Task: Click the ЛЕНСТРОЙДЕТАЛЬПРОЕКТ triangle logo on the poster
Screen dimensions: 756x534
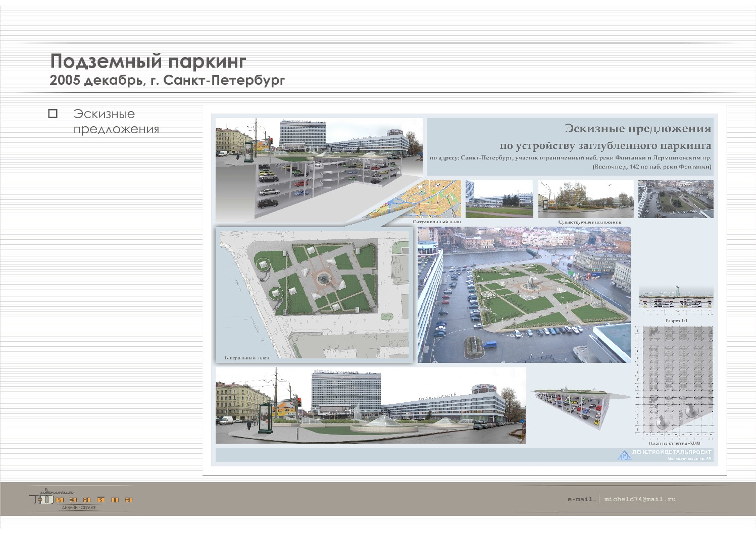Action: pyautogui.click(x=625, y=455)
